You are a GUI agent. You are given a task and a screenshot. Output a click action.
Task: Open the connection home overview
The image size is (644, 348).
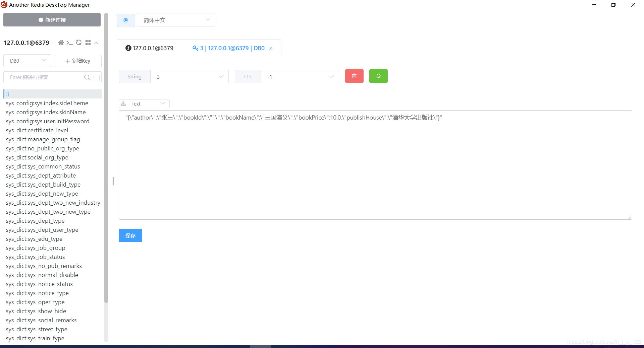(61, 43)
